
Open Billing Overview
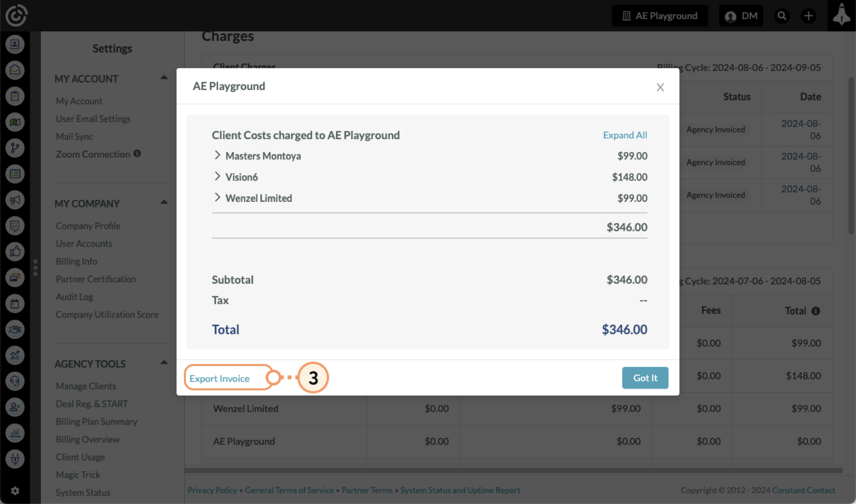(88, 439)
